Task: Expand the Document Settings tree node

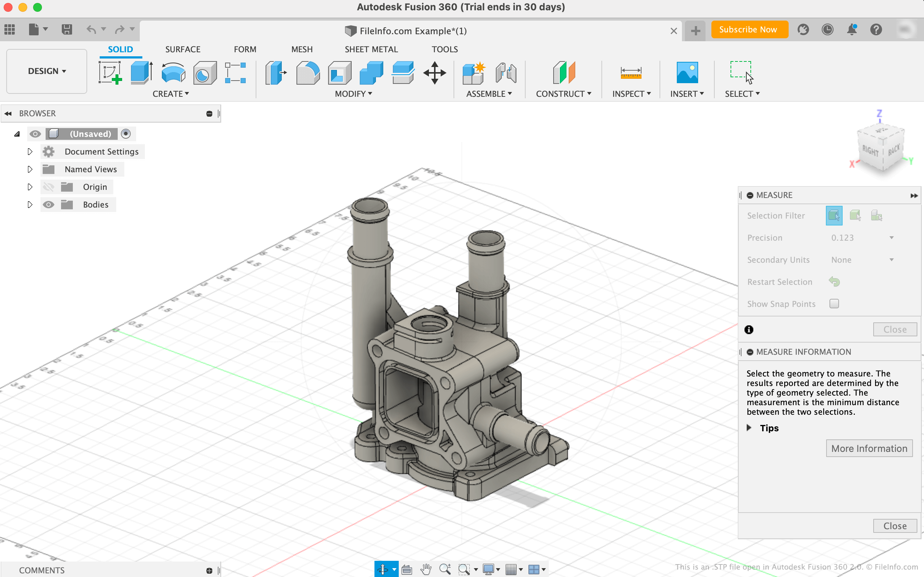Action: pos(30,152)
